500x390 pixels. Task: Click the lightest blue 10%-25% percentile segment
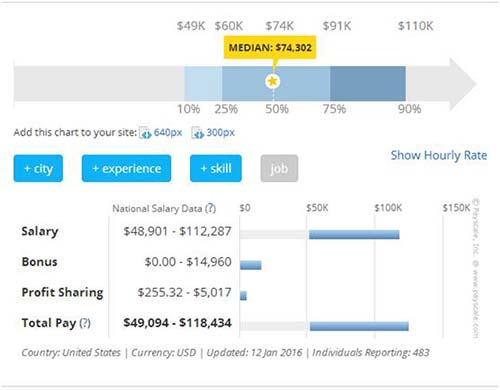click(x=203, y=84)
